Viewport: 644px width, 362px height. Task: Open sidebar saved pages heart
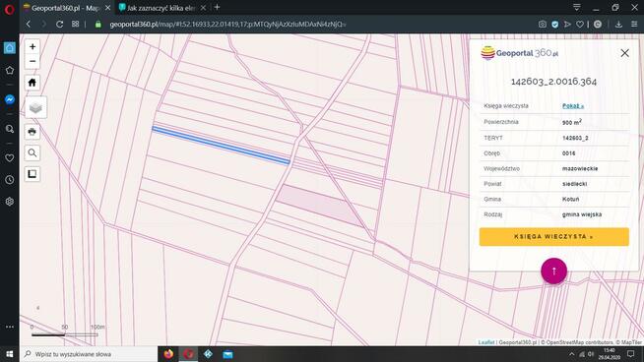pyautogui.click(x=10, y=158)
